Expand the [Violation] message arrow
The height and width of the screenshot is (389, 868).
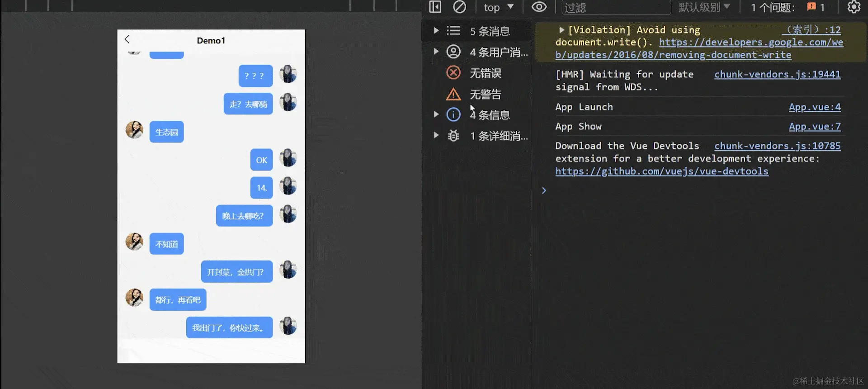(x=561, y=30)
